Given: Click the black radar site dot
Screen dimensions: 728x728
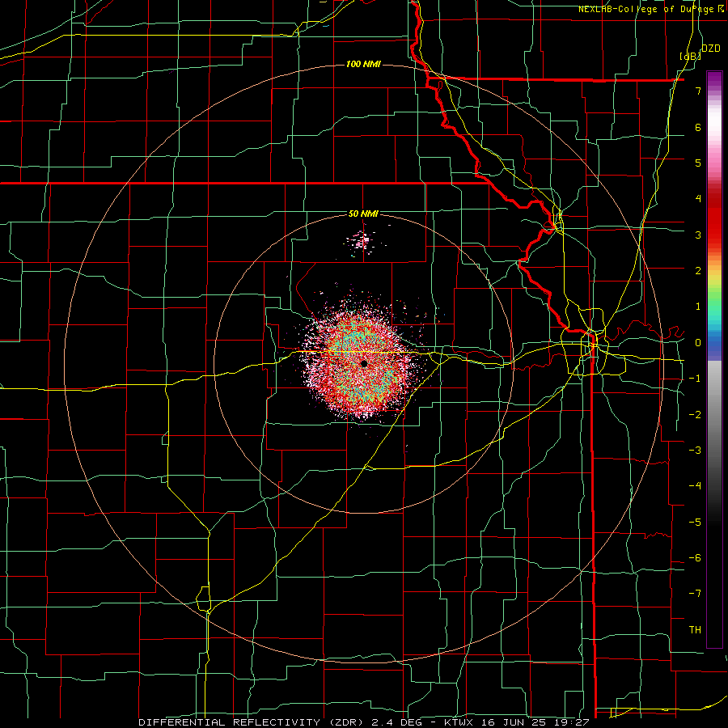Looking at the screenshot, I should 364,364.
